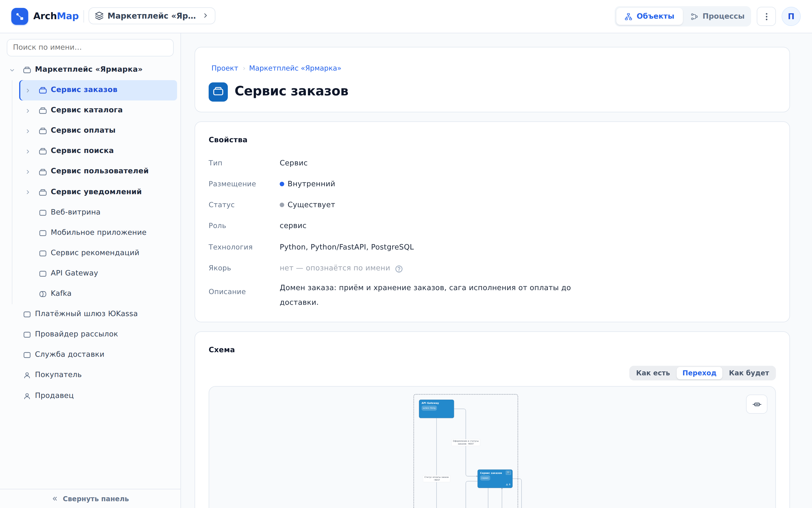Expand the Сервис уведомлений tree node
This screenshot has height=508, width=812.
tap(28, 192)
